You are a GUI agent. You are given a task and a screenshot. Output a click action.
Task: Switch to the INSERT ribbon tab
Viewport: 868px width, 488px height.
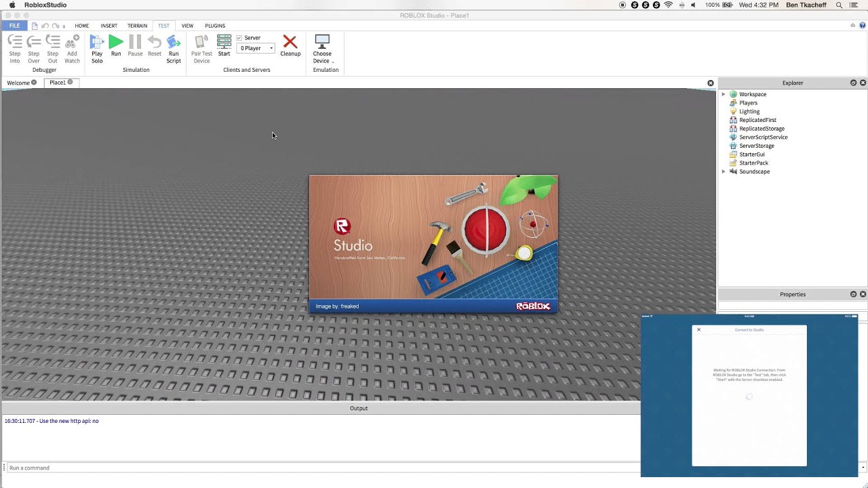pyautogui.click(x=109, y=26)
